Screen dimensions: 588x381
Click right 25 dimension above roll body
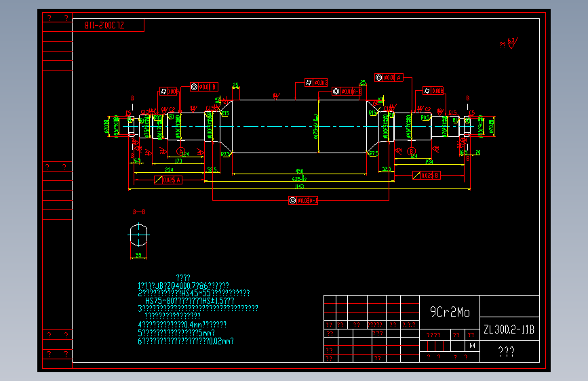(363, 82)
